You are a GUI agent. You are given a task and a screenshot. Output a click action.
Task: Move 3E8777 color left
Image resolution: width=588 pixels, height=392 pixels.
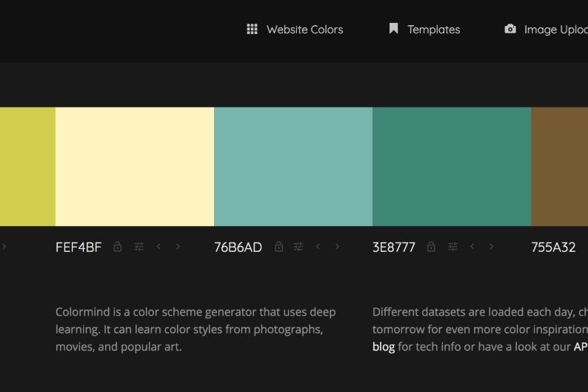pyautogui.click(x=472, y=247)
